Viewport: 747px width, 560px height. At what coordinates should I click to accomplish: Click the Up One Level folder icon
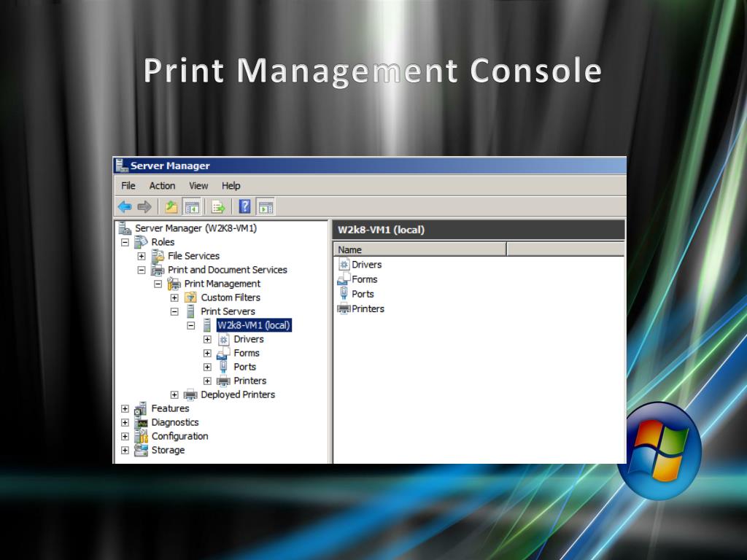171,206
